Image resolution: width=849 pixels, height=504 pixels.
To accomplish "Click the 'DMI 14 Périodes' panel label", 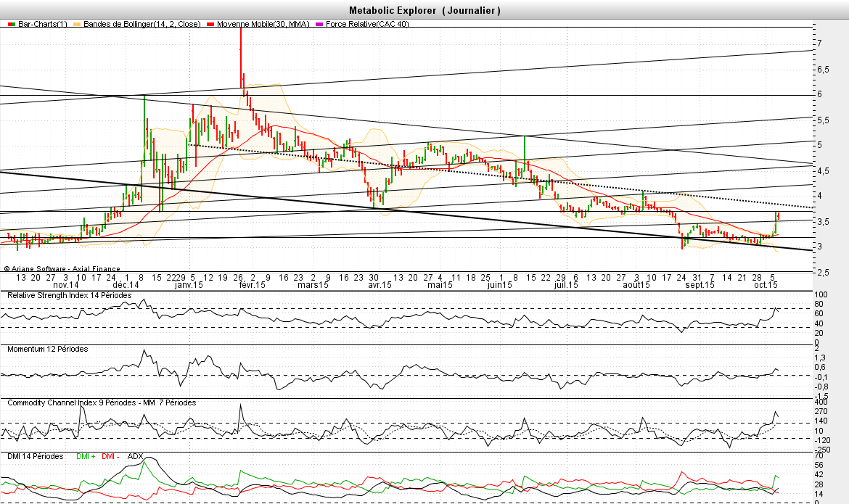I will click(x=36, y=456).
